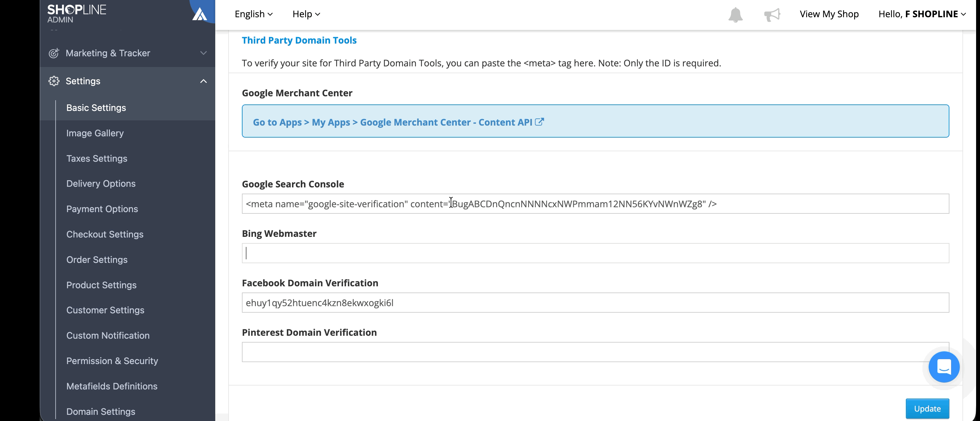The image size is (980, 421).
Task: Click the meta tag instruction text
Action: [x=482, y=63]
